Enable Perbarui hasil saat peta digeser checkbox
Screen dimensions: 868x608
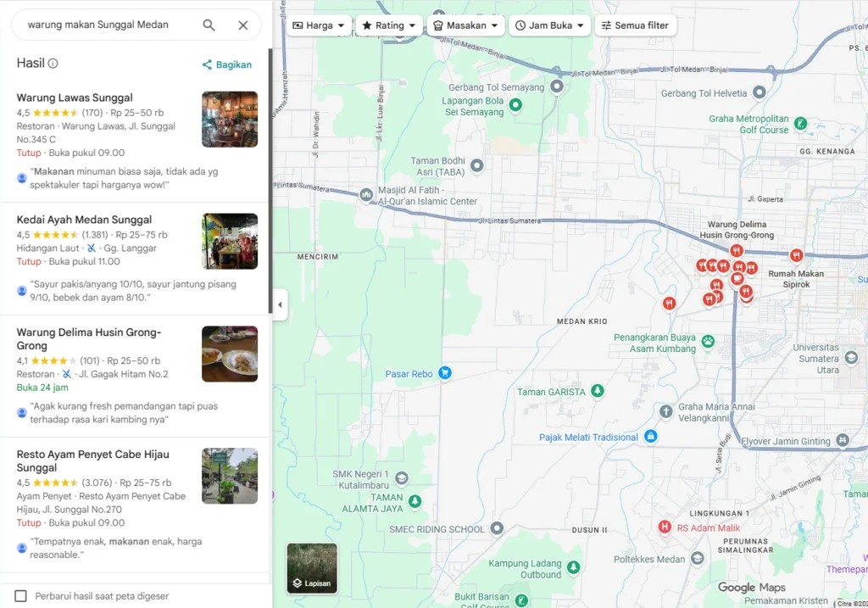click(20, 596)
